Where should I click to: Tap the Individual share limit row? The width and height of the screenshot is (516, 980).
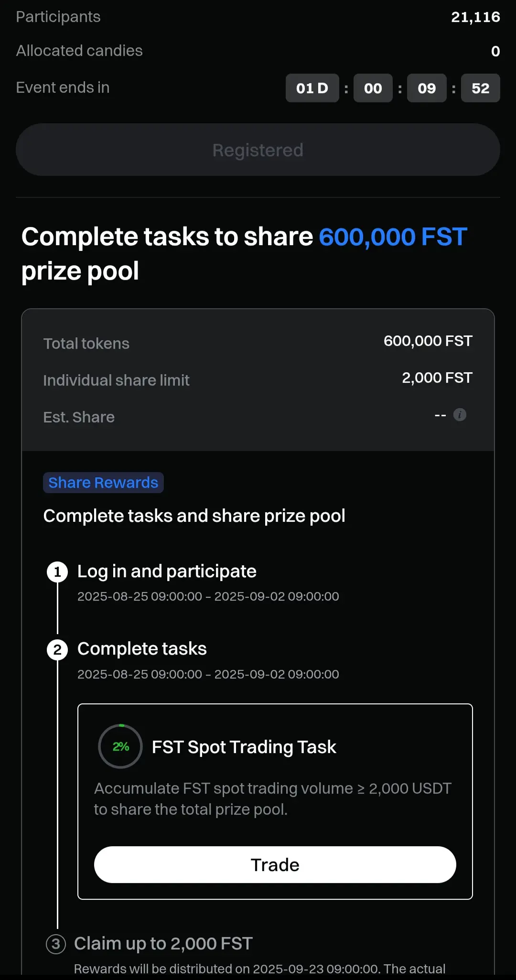[258, 380]
